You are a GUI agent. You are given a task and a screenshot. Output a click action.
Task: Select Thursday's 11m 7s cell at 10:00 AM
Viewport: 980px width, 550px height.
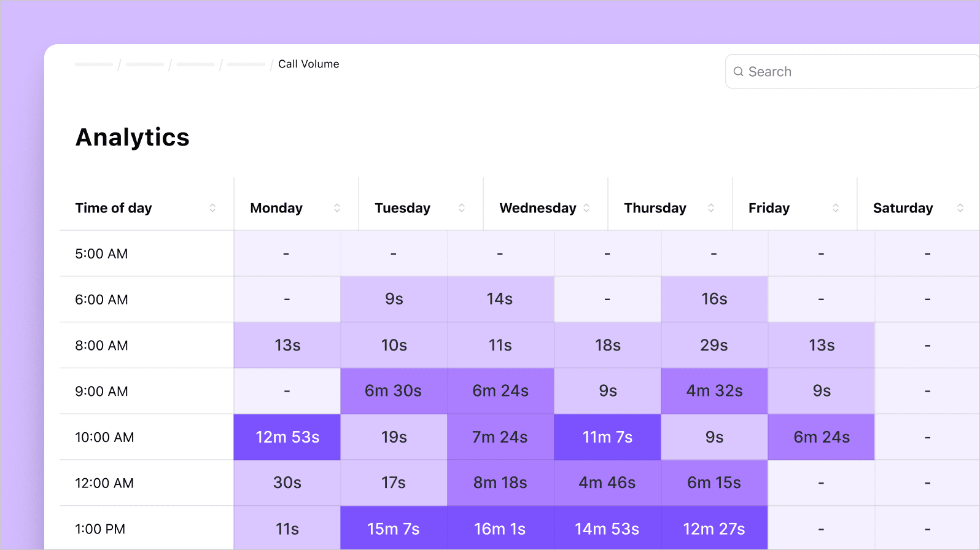coord(607,437)
